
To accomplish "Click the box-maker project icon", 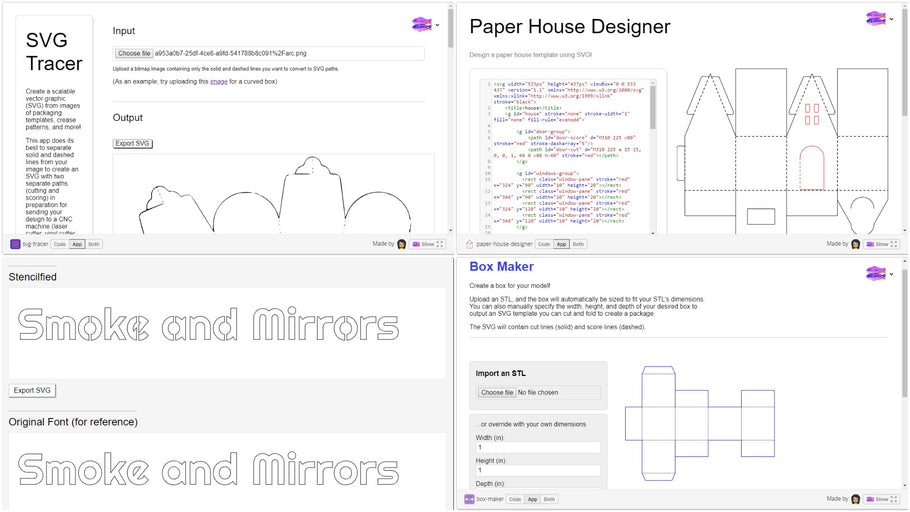I will tap(469, 499).
